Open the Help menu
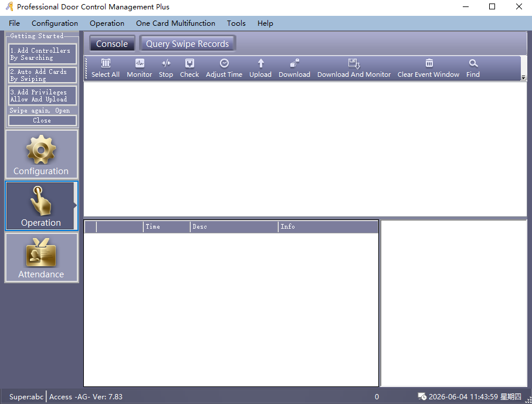The height and width of the screenshot is (404, 532). (265, 23)
